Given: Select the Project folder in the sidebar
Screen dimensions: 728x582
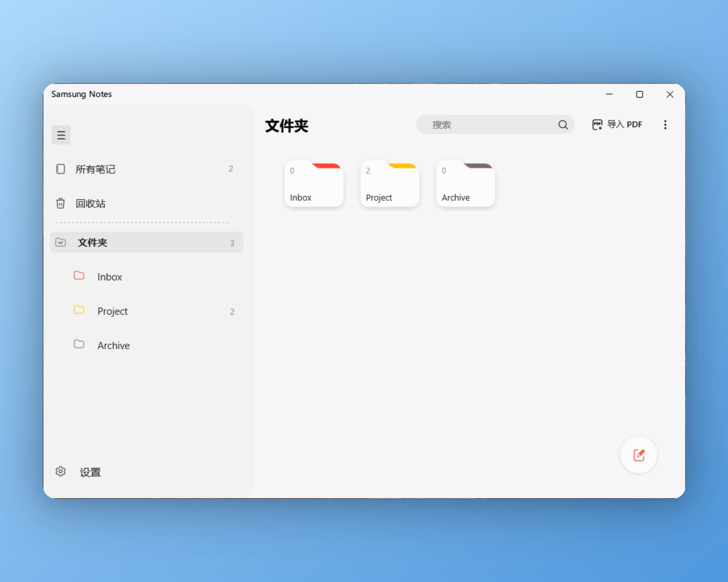Looking at the screenshot, I should [113, 311].
